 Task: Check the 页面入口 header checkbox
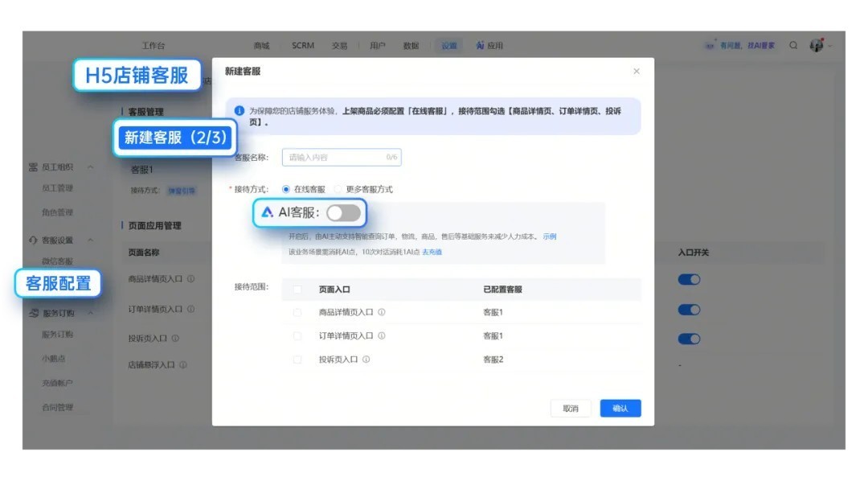click(297, 290)
